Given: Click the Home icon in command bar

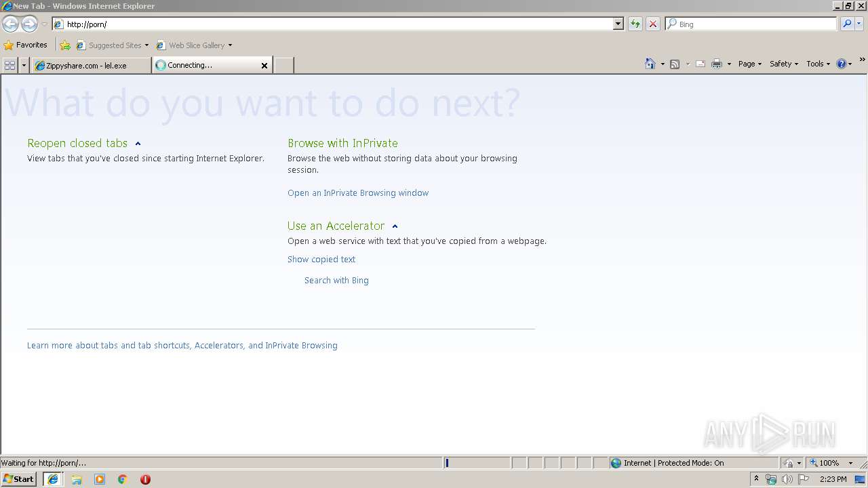Looking at the screenshot, I should pyautogui.click(x=650, y=64).
